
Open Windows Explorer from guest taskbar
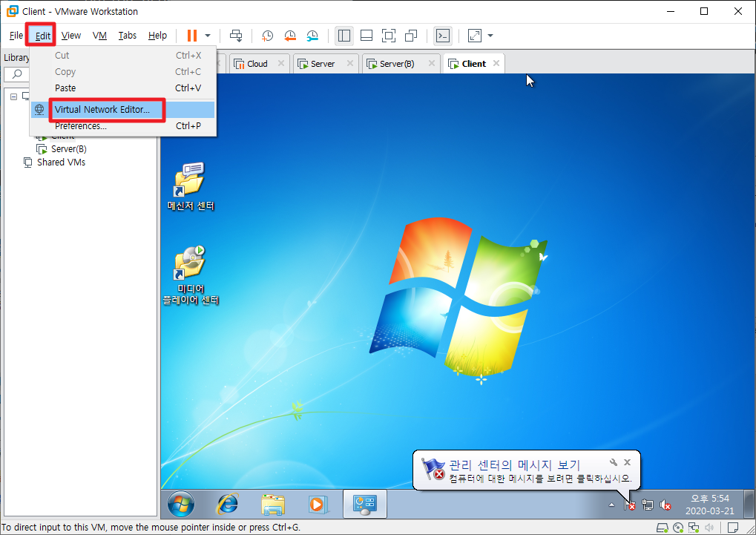point(273,505)
